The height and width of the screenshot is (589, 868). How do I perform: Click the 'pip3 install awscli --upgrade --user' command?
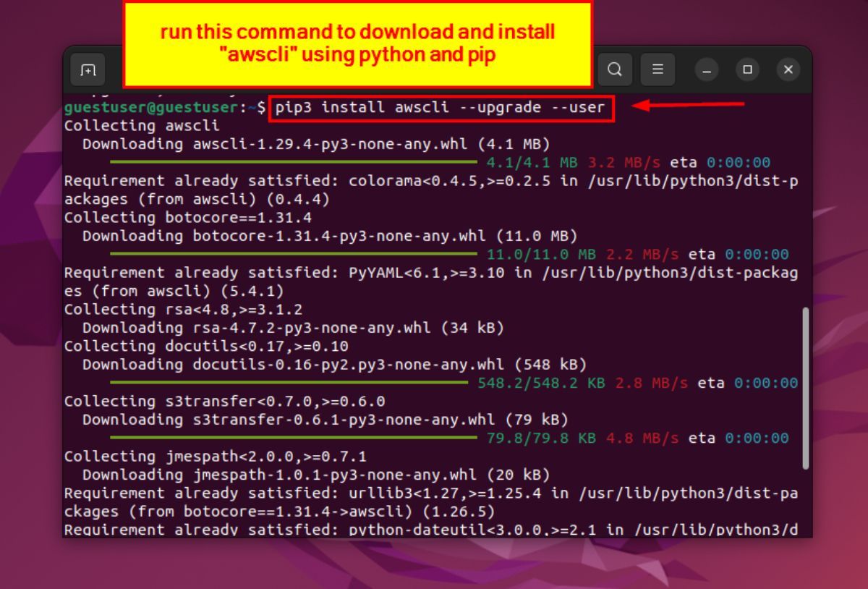(440, 108)
